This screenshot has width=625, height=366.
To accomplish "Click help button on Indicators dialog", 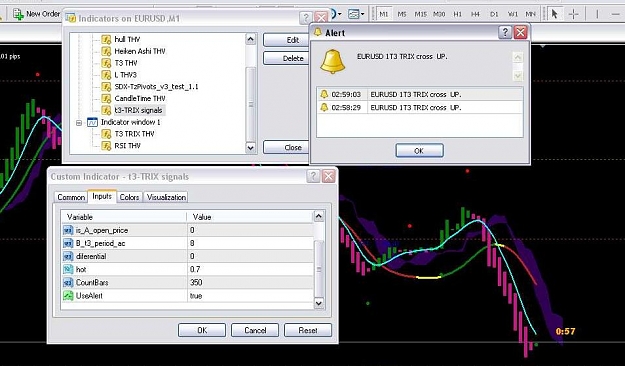I will coord(306,18).
